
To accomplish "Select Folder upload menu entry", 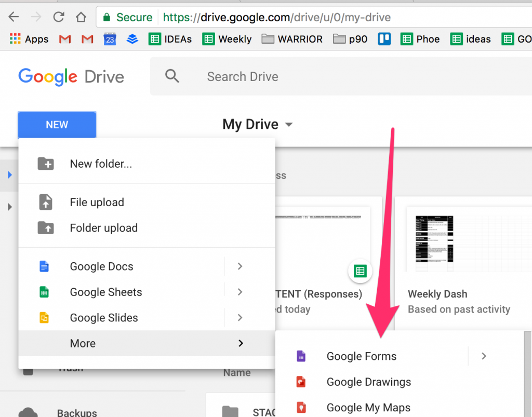I will 147,228.
